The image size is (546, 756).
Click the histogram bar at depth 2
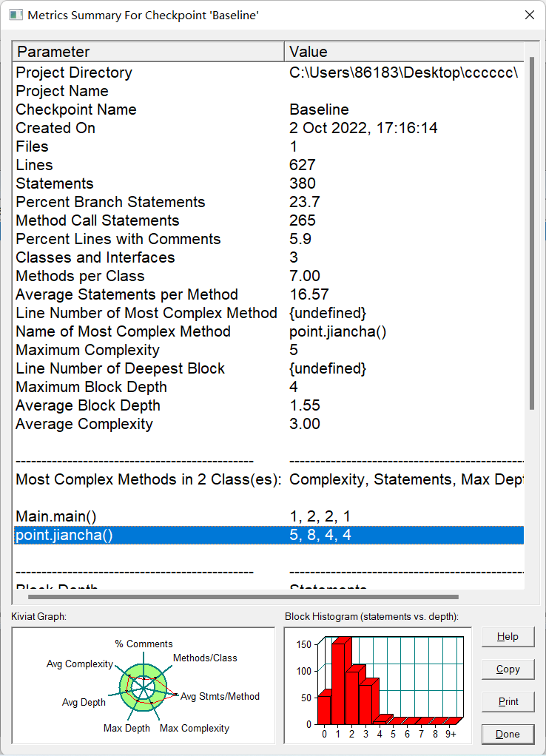[353, 697]
